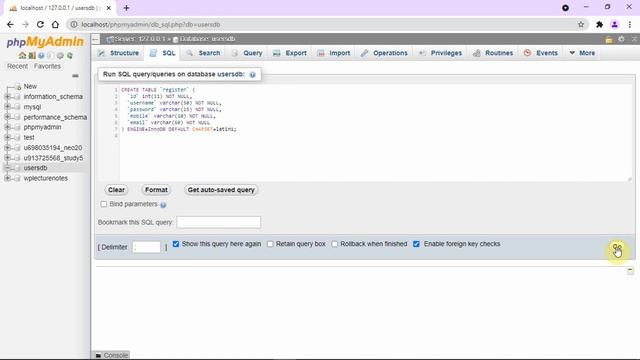Click usersdb database icon in tree
The width and height of the screenshot is (640, 360).
17,168
